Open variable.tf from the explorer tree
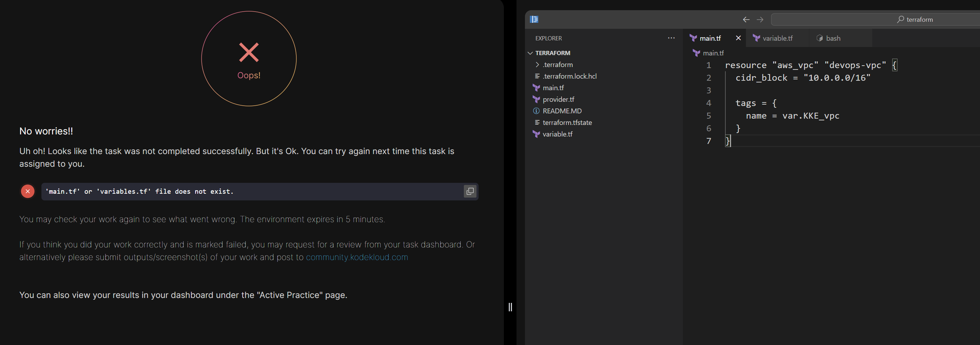The image size is (980, 345). 557,134
